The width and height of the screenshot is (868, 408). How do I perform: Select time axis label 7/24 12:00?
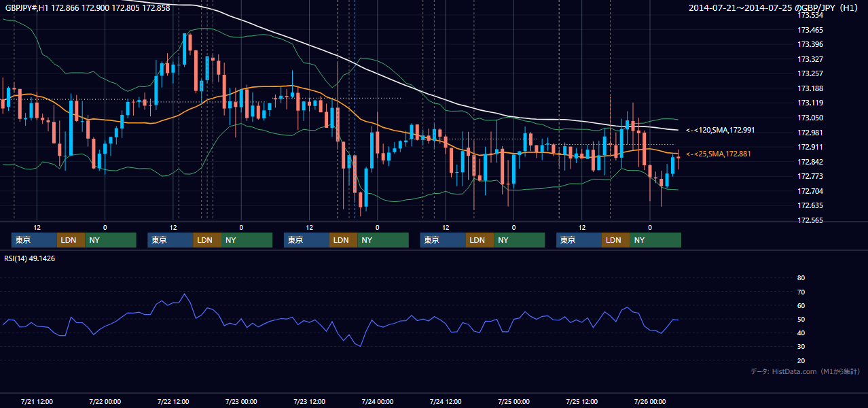tap(446, 401)
